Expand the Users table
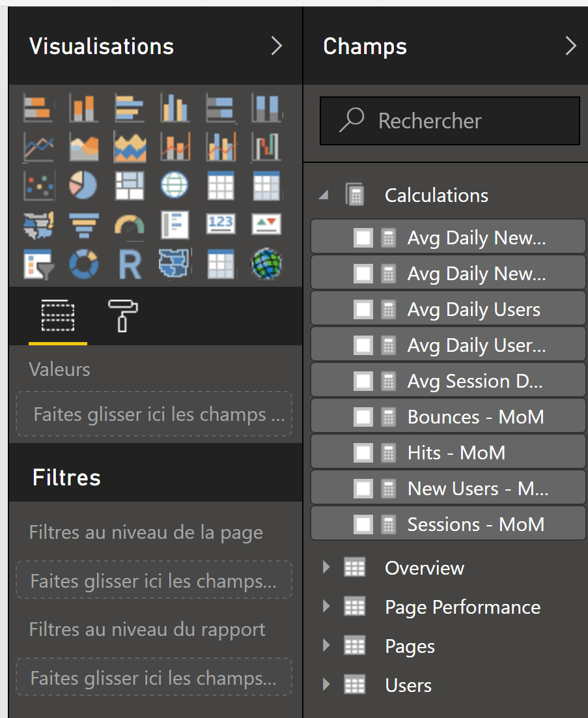The height and width of the screenshot is (718, 588). tap(327, 685)
